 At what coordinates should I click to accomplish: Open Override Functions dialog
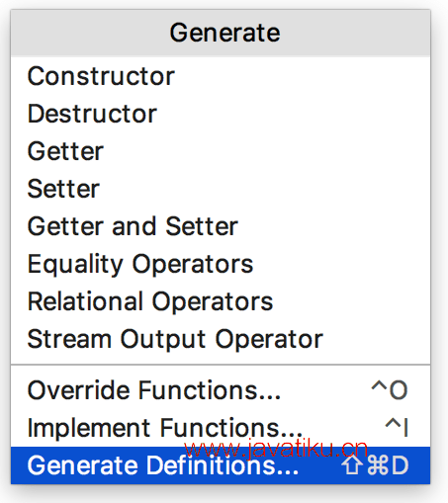tap(221, 390)
